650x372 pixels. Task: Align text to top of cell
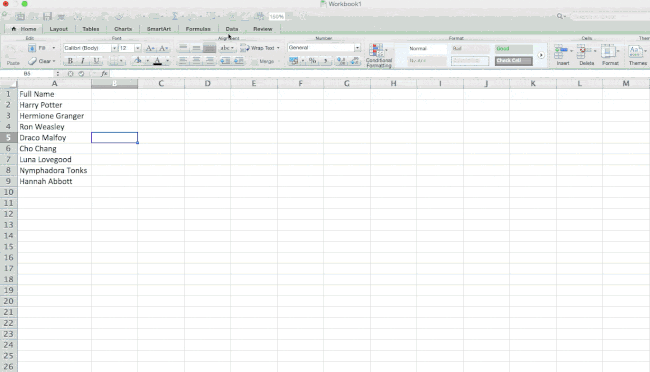pyautogui.click(x=183, y=48)
